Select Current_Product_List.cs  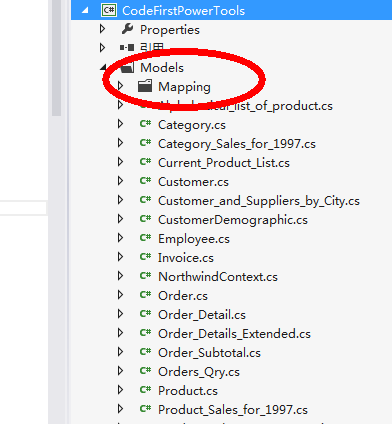[224, 163]
